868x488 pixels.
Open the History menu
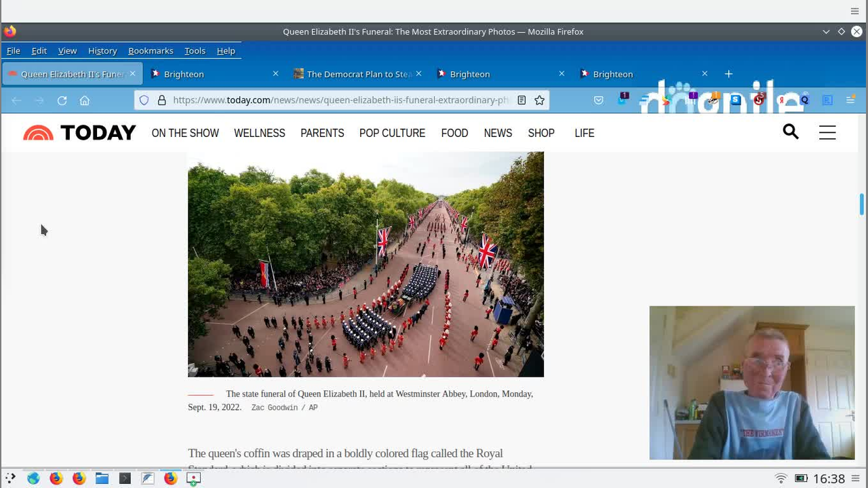coord(102,51)
